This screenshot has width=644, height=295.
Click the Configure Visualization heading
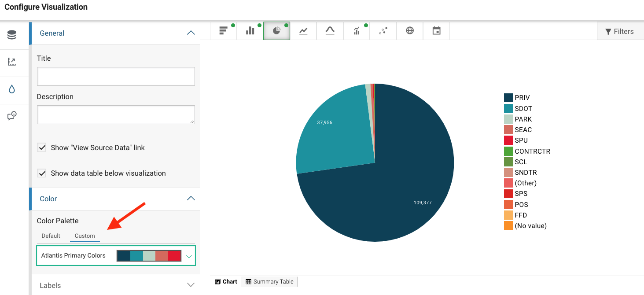tap(46, 7)
